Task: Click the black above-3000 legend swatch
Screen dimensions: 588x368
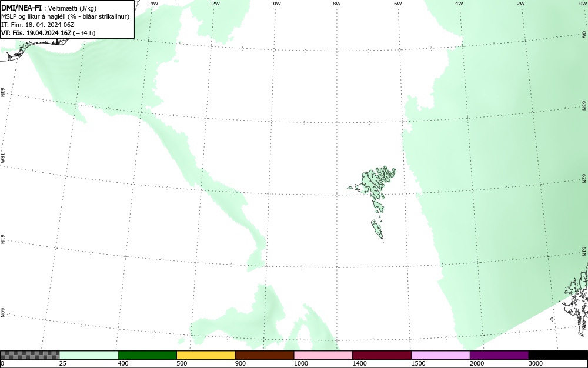Action: click(x=558, y=355)
